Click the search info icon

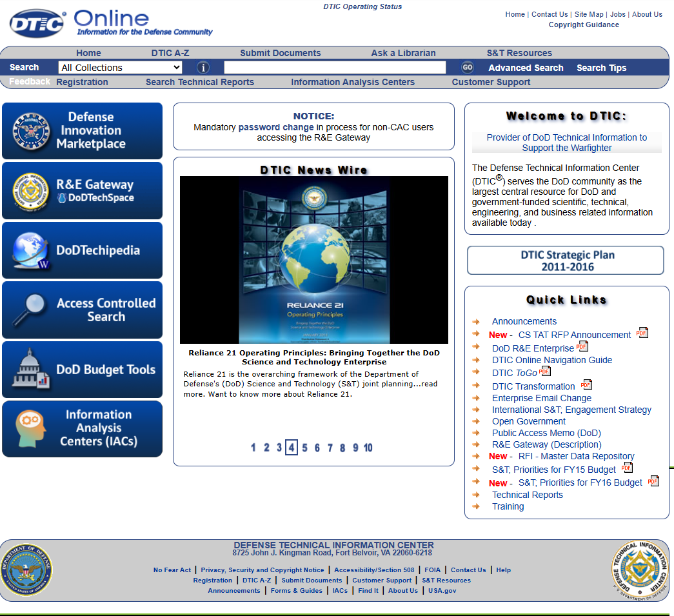coord(203,68)
